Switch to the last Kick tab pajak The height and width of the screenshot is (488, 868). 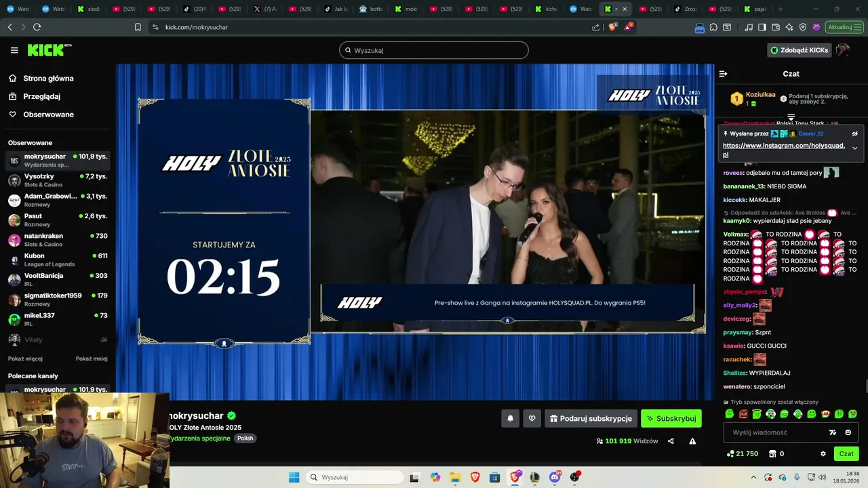pos(755,9)
